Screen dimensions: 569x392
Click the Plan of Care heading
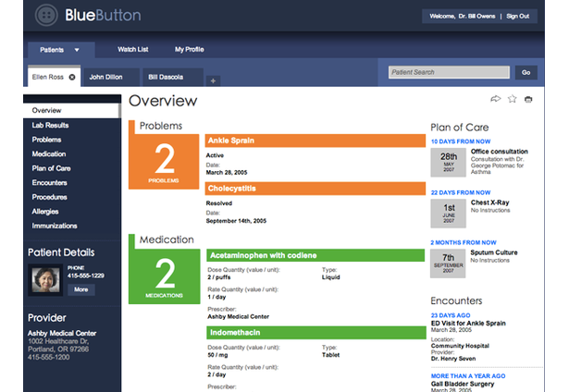(x=460, y=128)
